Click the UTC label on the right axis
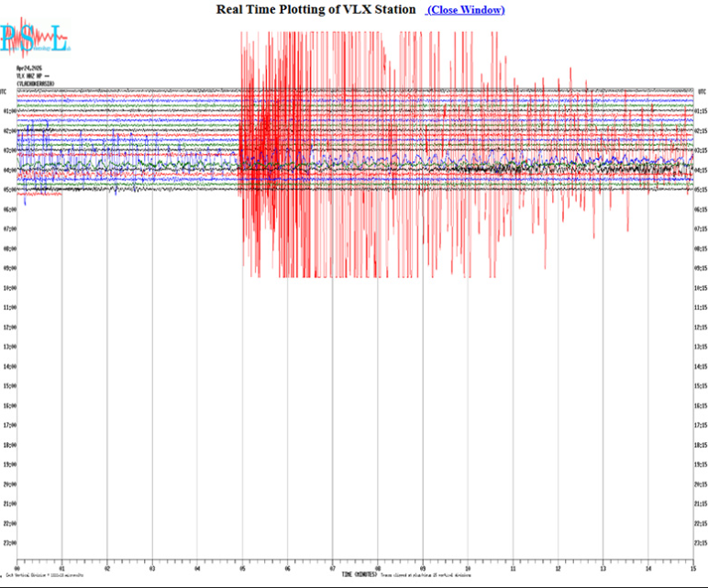Image resolution: width=708 pixels, height=588 pixels. coord(702,91)
